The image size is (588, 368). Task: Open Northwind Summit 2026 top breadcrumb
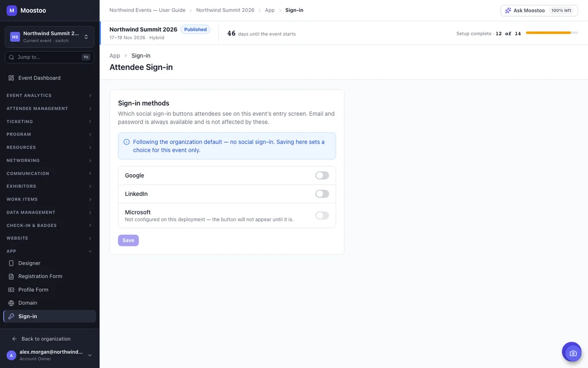pos(225,10)
